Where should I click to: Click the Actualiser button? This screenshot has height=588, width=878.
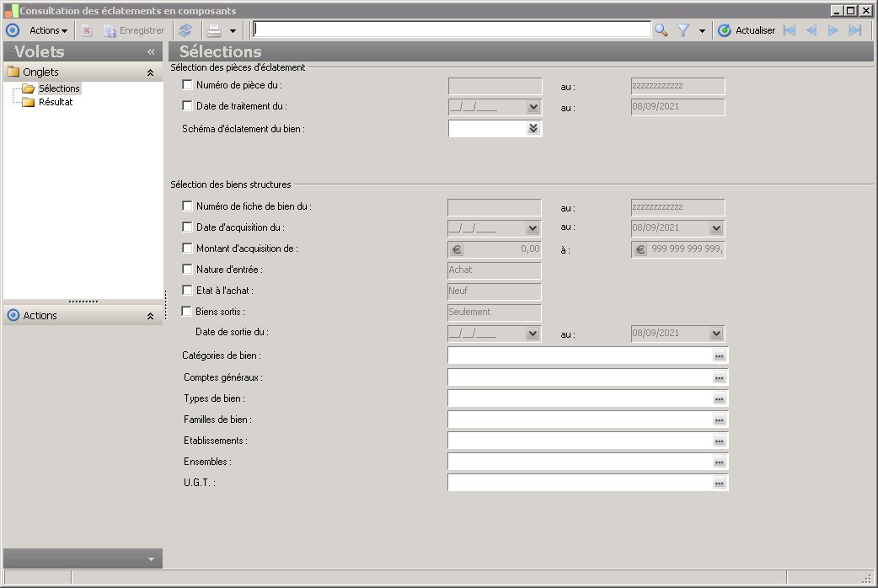coord(747,30)
